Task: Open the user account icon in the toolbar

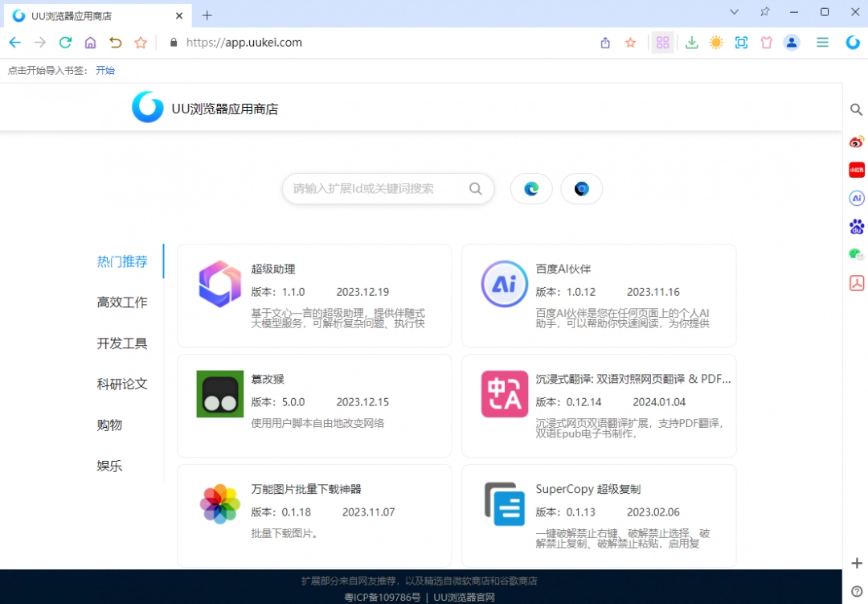Action: click(792, 43)
